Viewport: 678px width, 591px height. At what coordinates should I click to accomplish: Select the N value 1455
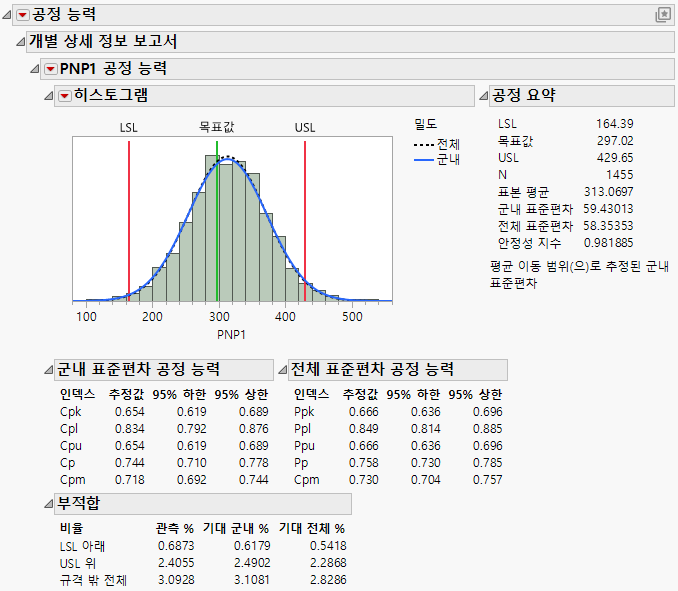point(620,175)
